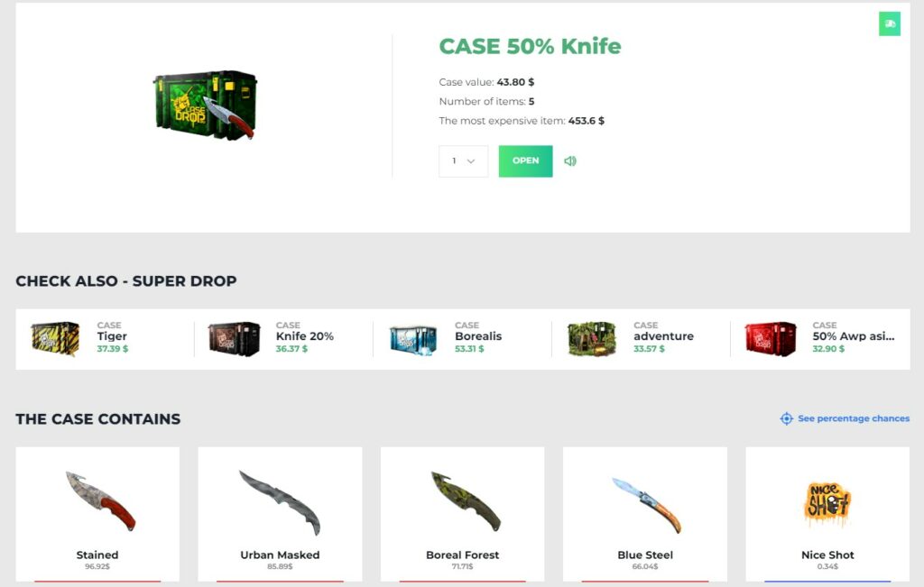Viewport: 924px width, 587px height.
Task: Click the adventure case crate icon
Action: [592, 338]
